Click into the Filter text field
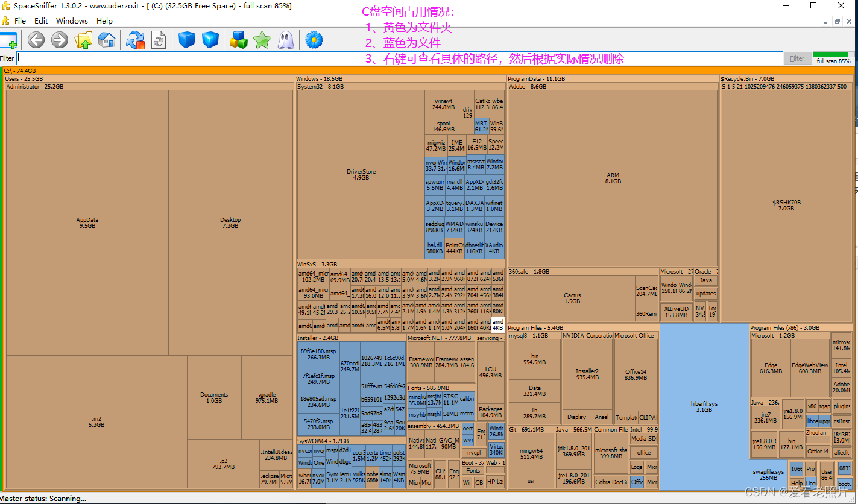 400,58
